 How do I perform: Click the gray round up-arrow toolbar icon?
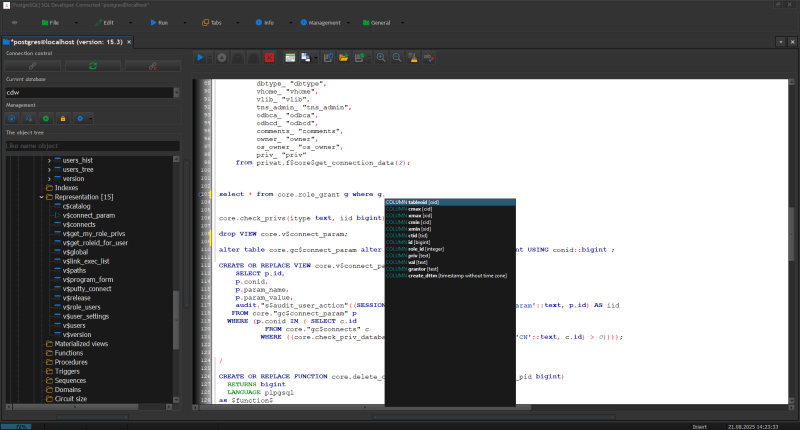pos(221,58)
